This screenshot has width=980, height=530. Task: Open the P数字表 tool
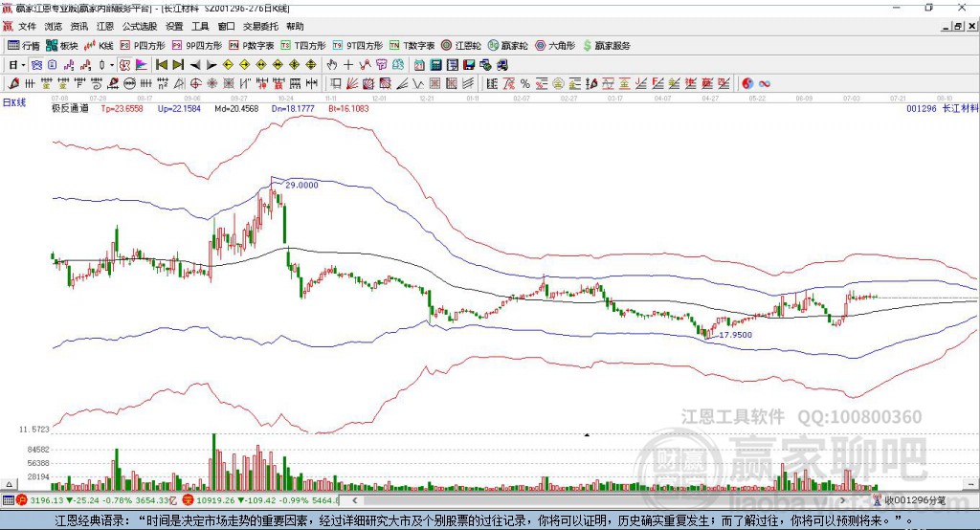(x=252, y=46)
